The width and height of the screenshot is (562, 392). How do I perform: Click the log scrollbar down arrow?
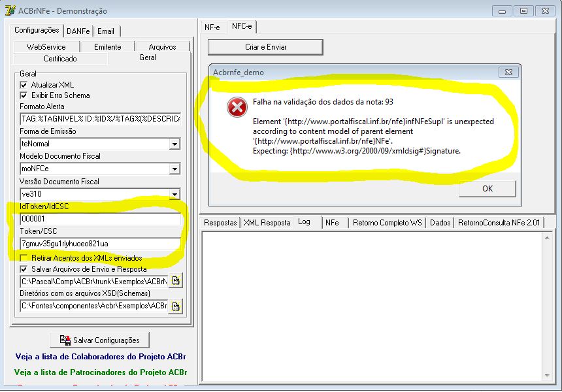[547, 376]
